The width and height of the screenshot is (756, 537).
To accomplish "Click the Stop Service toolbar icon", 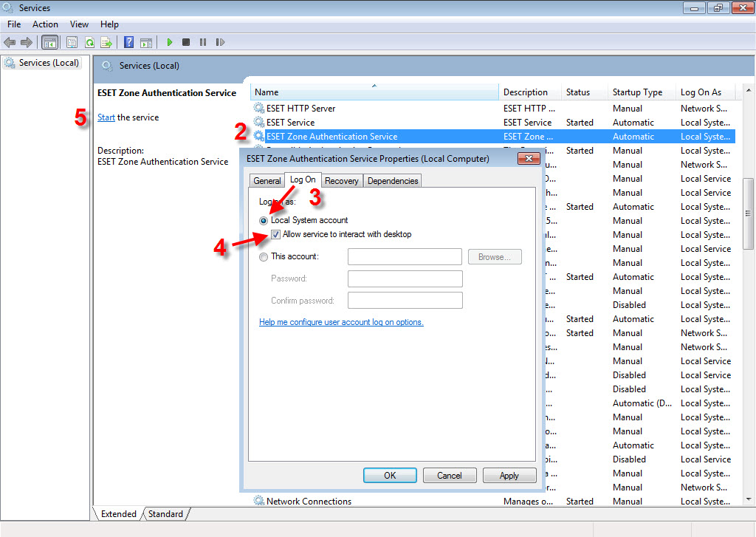I will coord(186,42).
